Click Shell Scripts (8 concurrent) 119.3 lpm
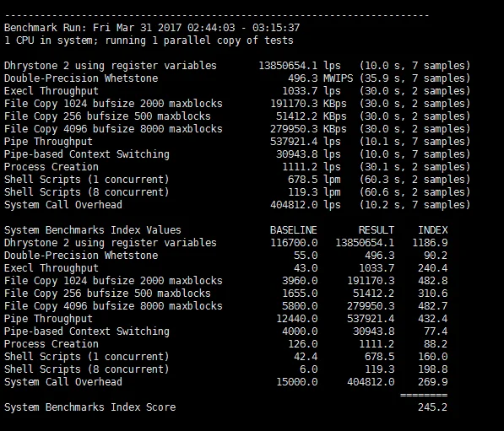The image size is (504, 431). point(314,192)
